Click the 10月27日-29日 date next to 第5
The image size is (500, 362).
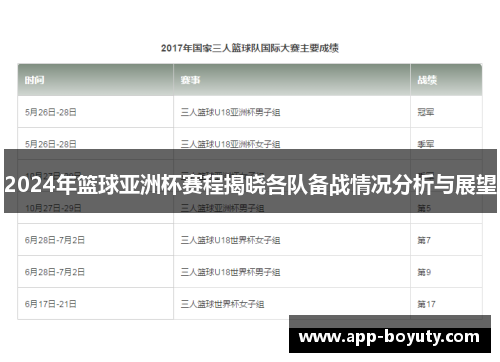pos(53,208)
